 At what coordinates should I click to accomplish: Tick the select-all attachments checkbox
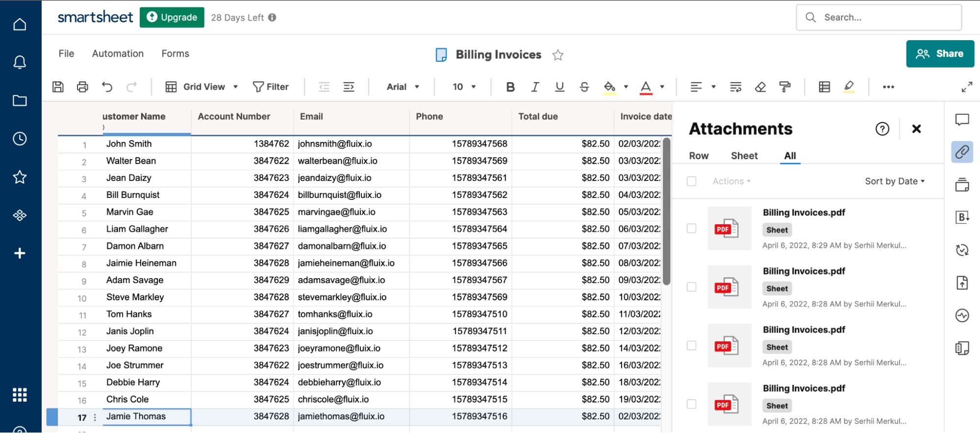coord(691,181)
